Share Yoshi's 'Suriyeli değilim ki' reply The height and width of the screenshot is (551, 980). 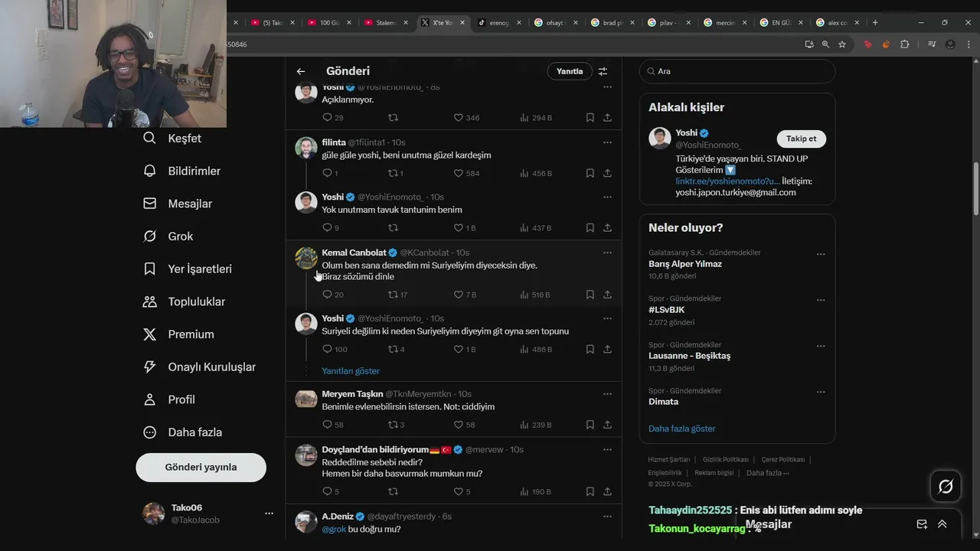607,349
